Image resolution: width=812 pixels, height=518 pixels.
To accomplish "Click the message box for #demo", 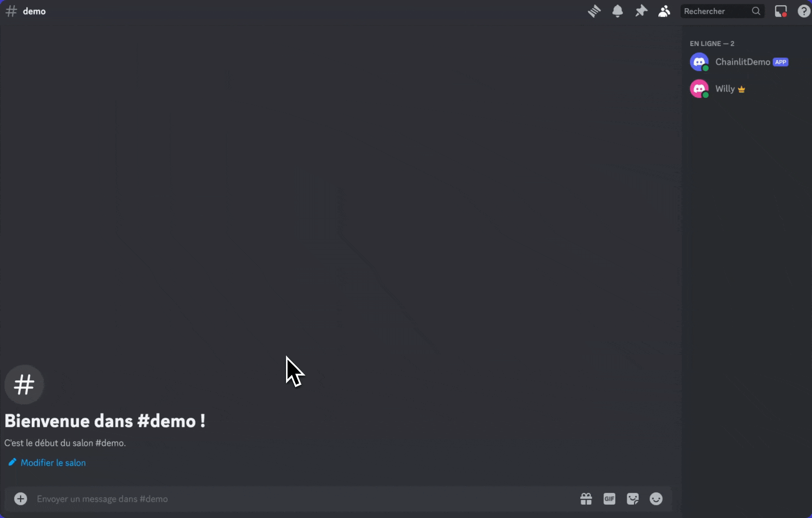I will (302, 499).
